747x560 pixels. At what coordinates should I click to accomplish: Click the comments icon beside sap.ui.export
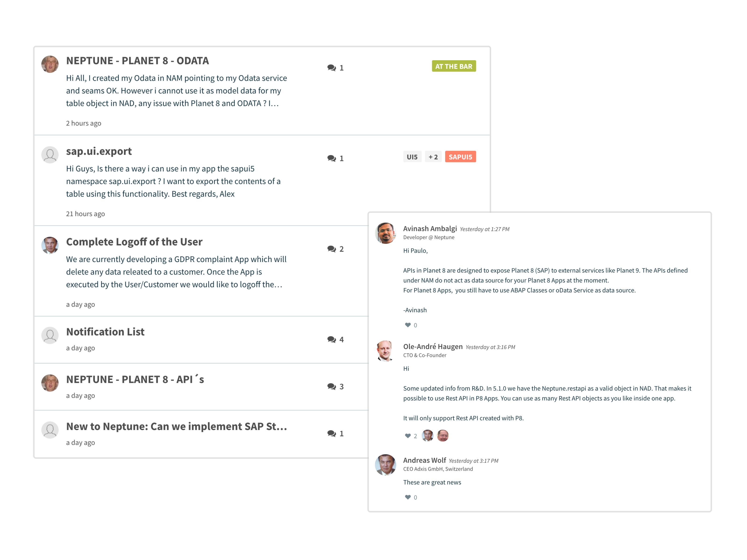(331, 158)
